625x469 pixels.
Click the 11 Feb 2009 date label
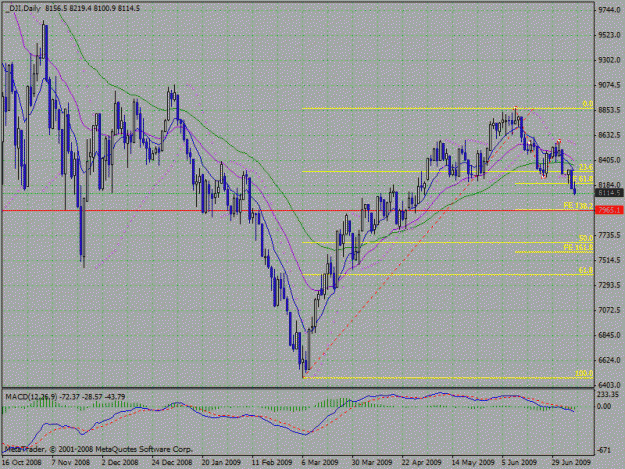[272, 462]
